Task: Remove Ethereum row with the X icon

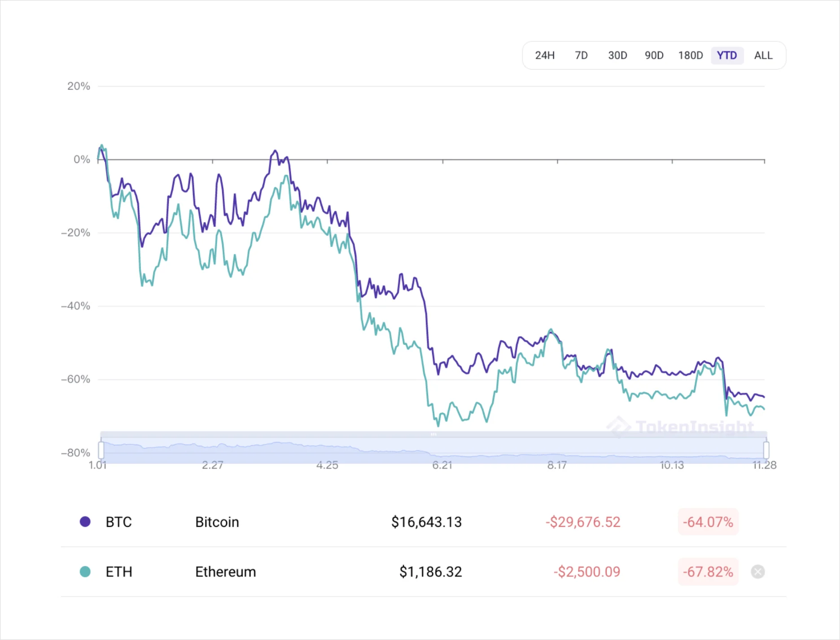Action: [758, 571]
